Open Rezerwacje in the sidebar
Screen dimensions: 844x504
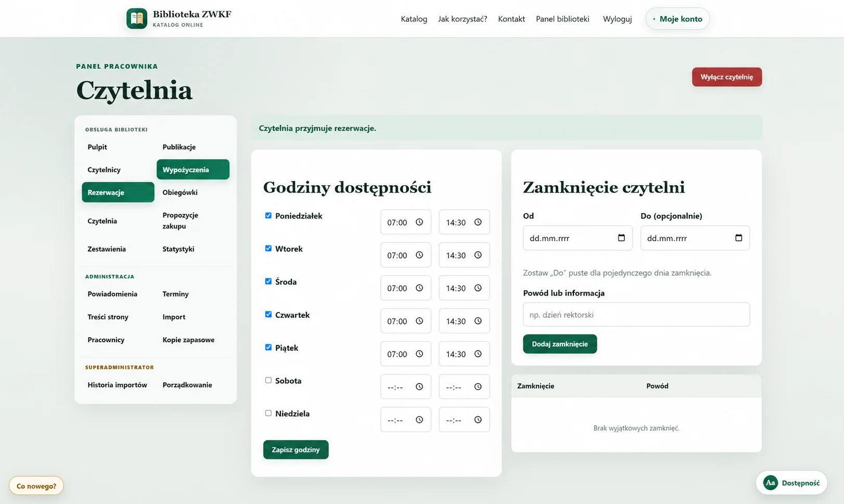click(x=118, y=192)
